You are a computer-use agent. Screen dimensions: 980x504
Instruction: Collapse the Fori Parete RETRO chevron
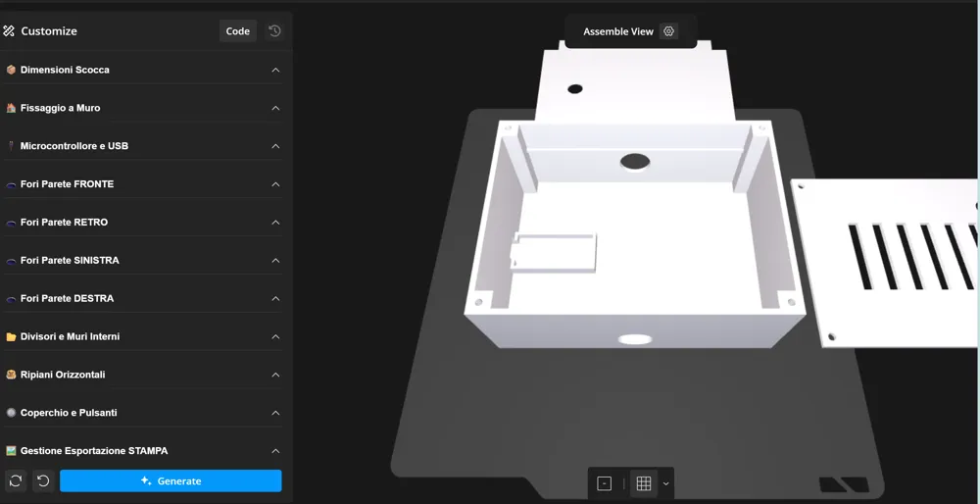pyautogui.click(x=275, y=223)
